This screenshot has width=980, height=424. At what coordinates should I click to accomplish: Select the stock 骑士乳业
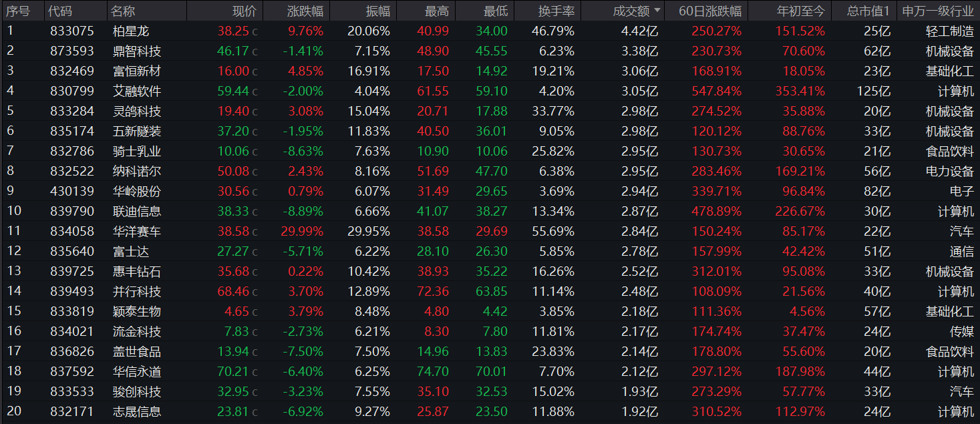[x=137, y=151]
